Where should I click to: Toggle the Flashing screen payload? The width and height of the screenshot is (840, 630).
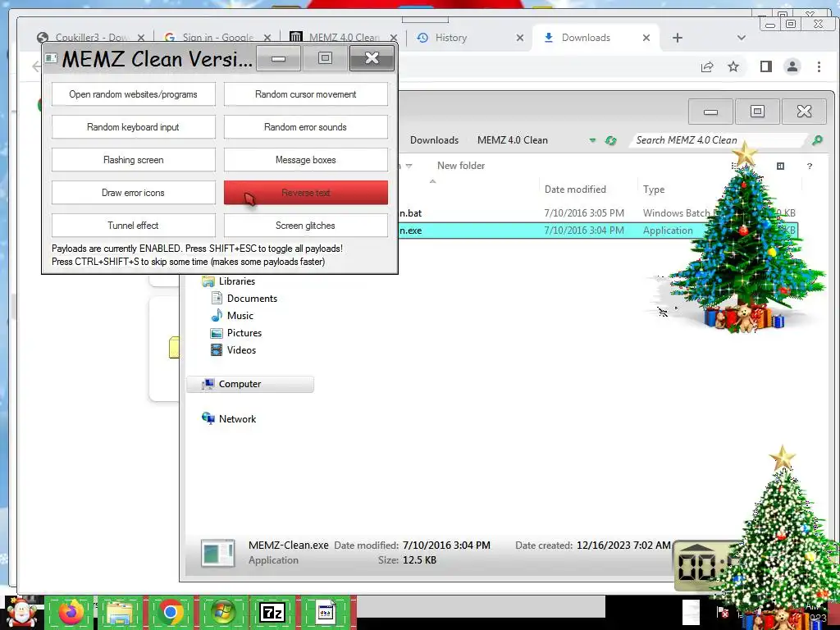click(x=134, y=160)
